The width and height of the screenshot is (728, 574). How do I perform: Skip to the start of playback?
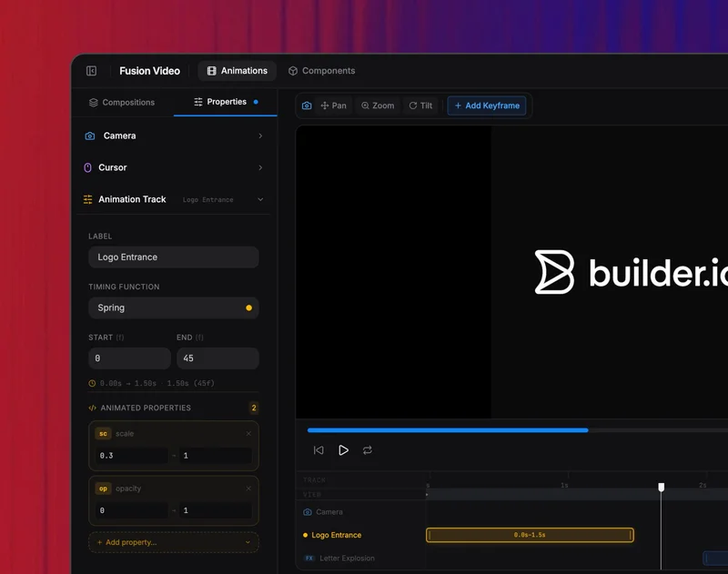click(318, 450)
